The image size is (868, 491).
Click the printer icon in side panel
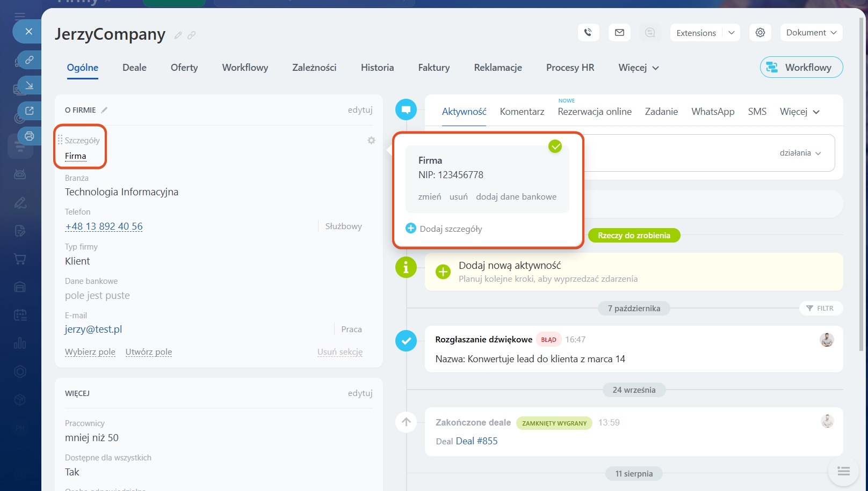click(x=30, y=136)
